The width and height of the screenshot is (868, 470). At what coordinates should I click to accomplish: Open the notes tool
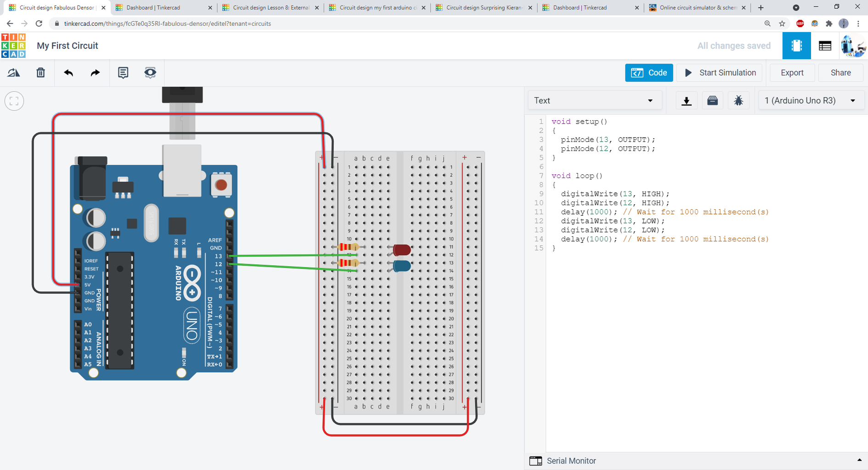pyautogui.click(x=123, y=73)
